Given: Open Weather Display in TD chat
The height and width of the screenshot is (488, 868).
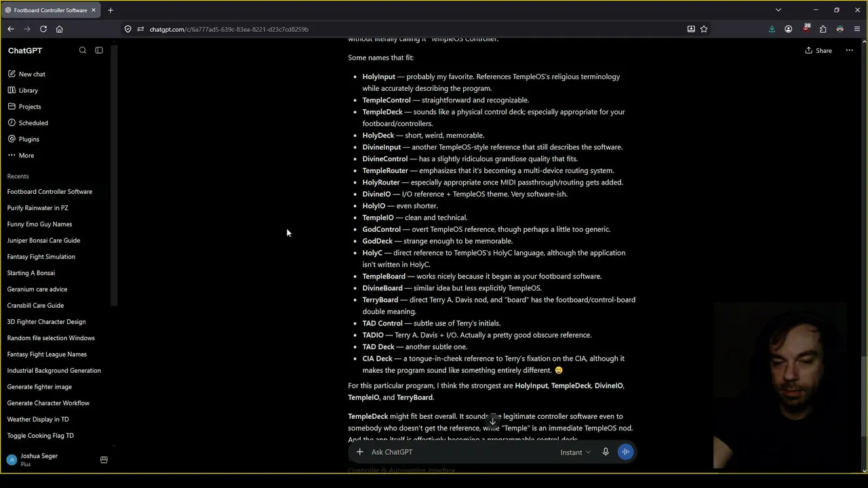Looking at the screenshot, I should tap(38, 420).
